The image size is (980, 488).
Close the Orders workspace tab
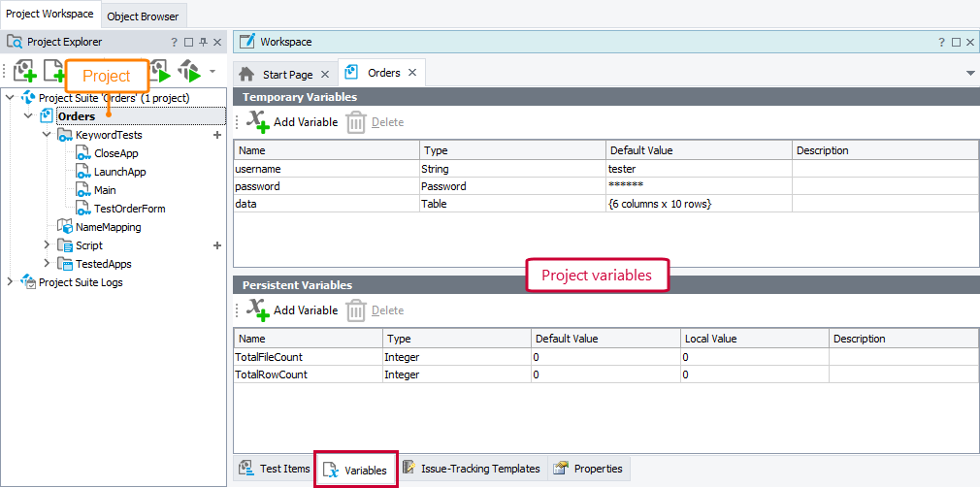411,73
